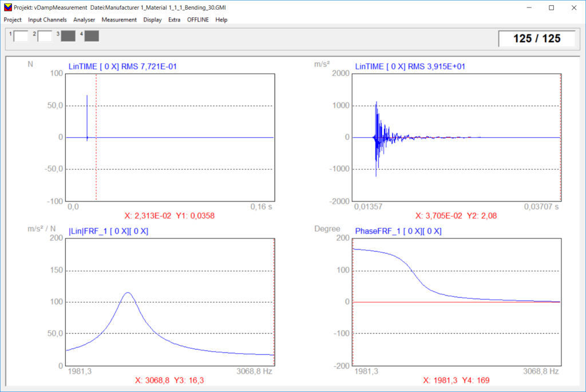Open the Project menu
Screen dimensions: 586x392
(x=12, y=19)
